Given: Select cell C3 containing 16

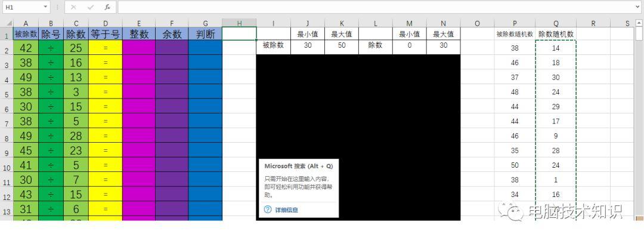Looking at the screenshot, I should [76, 63].
